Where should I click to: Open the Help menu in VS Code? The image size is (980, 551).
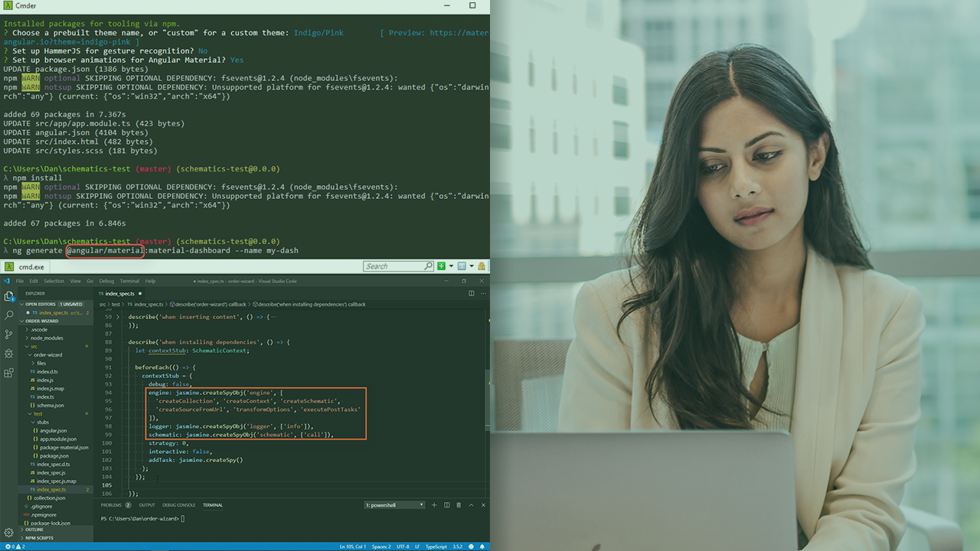click(150, 281)
